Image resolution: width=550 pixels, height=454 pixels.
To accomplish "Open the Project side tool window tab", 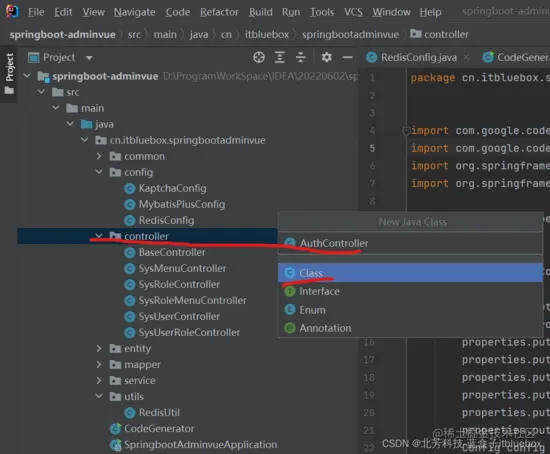I will (9, 74).
